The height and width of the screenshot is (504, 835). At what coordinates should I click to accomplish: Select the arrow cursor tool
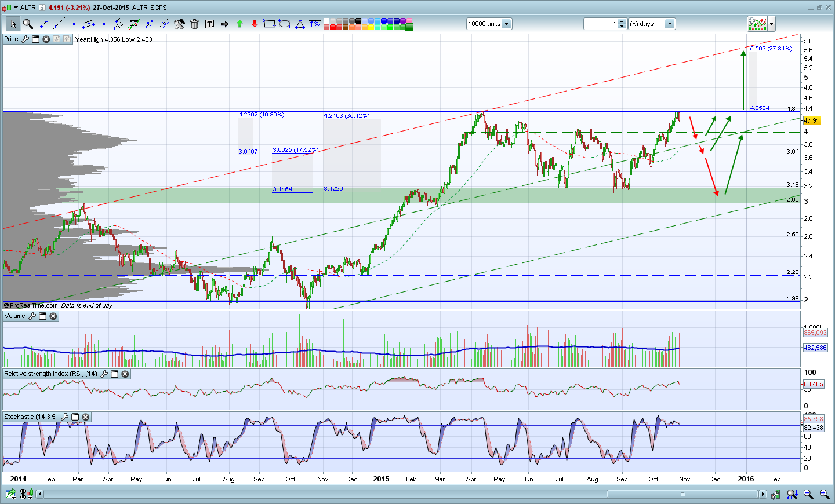coord(12,24)
